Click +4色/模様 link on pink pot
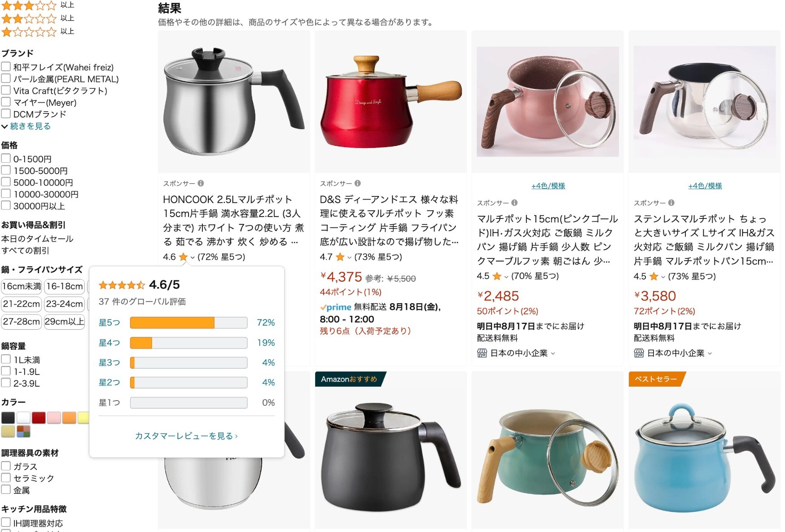The width and height of the screenshot is (785, 532). click(548, 186)
